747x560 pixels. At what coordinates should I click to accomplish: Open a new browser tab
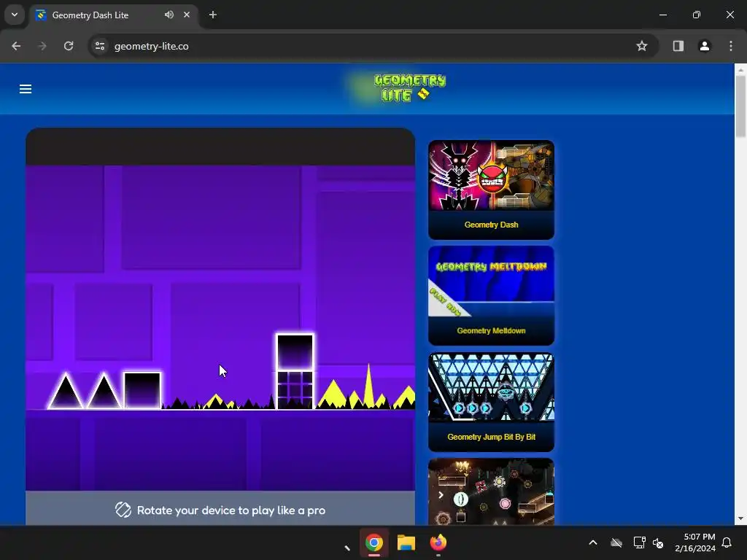click(213, 15)
